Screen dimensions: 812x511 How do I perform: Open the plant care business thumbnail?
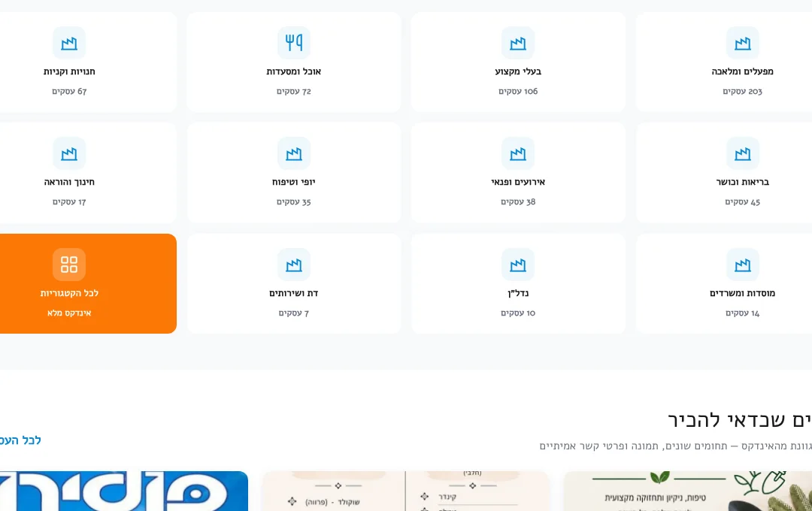687,491
